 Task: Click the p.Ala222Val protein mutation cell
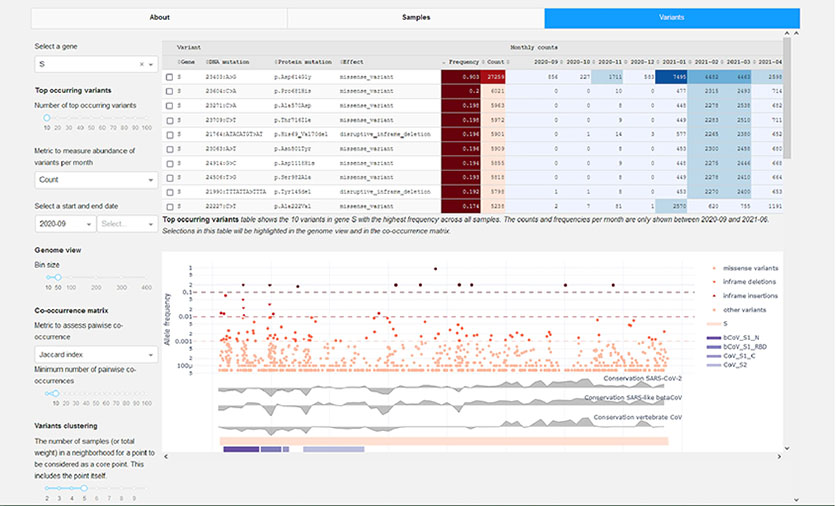coord(294,206)
